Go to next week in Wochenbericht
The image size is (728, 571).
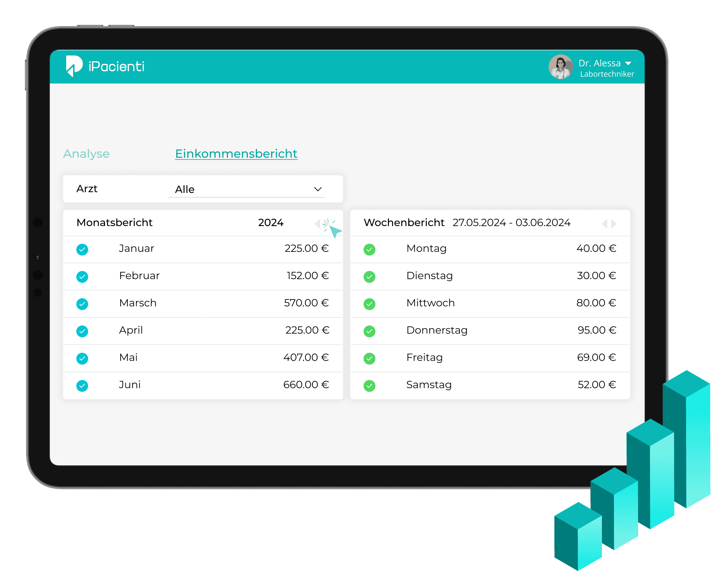tap(614, 224)
